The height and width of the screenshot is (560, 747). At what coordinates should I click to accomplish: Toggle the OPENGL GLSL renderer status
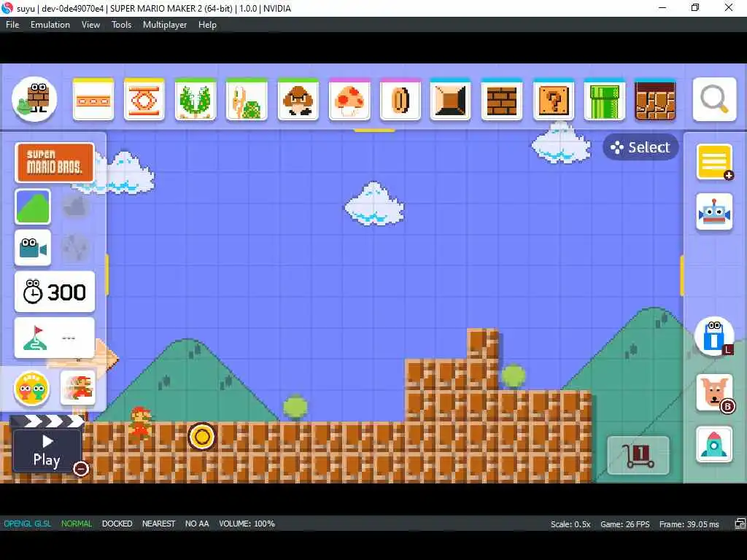click(x=28, y=524)
